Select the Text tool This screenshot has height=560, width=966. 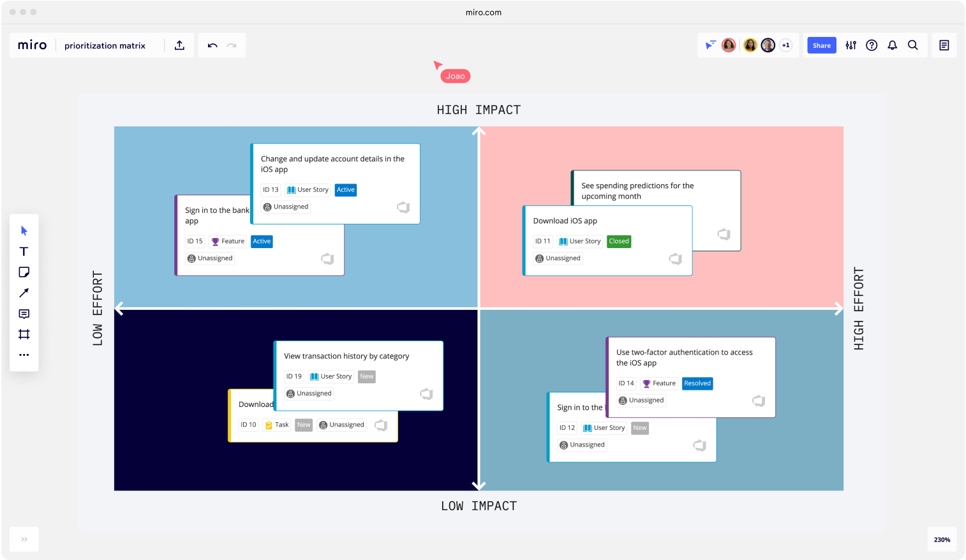pyautogui.click(x=24, y=251)
